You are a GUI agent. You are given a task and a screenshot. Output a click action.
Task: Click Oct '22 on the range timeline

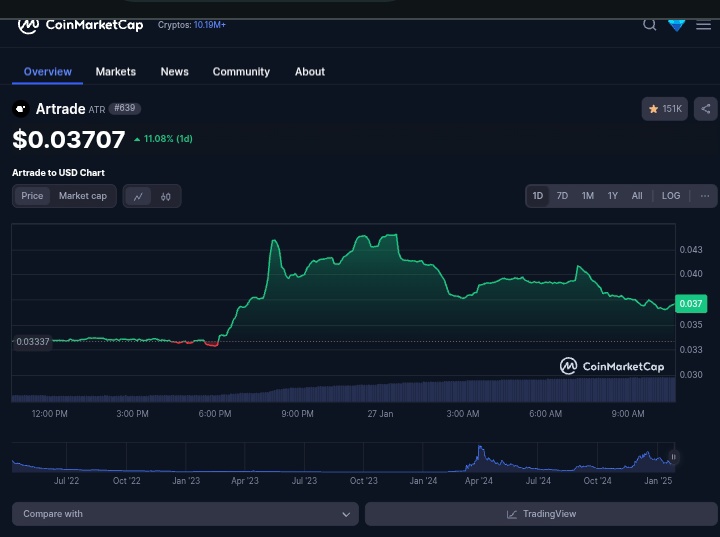pyautogui.click(x=126, y=481)
